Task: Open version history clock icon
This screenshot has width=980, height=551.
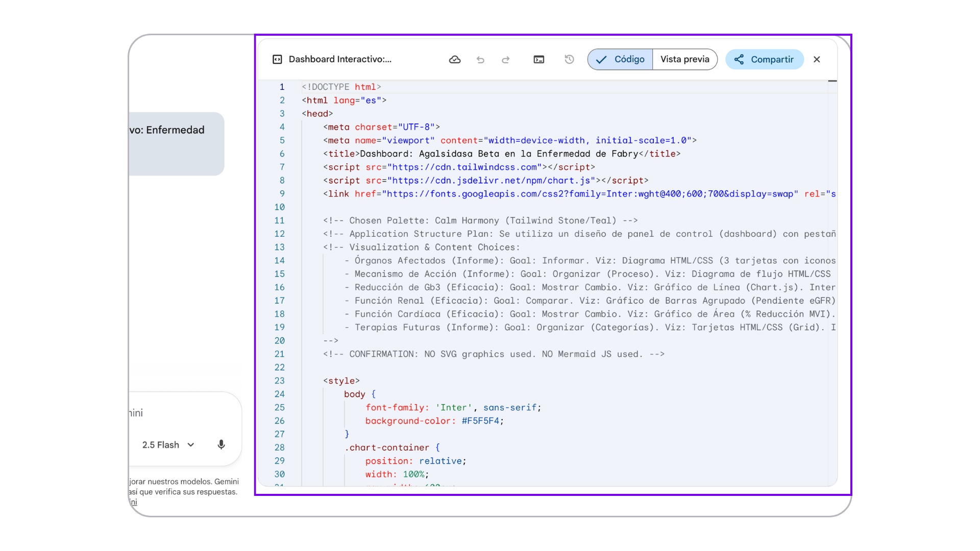Action: coord(569,60)
